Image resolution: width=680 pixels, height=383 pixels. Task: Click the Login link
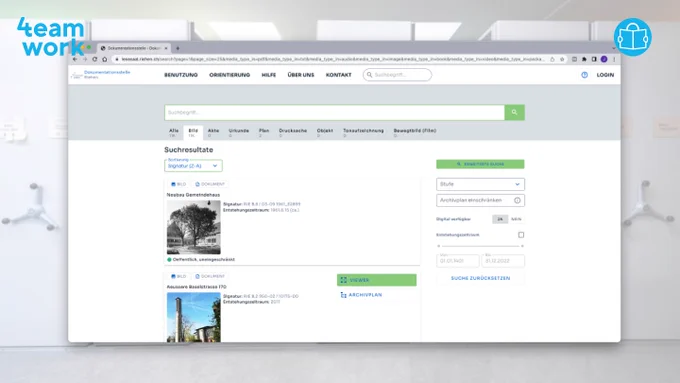(605, 75)
